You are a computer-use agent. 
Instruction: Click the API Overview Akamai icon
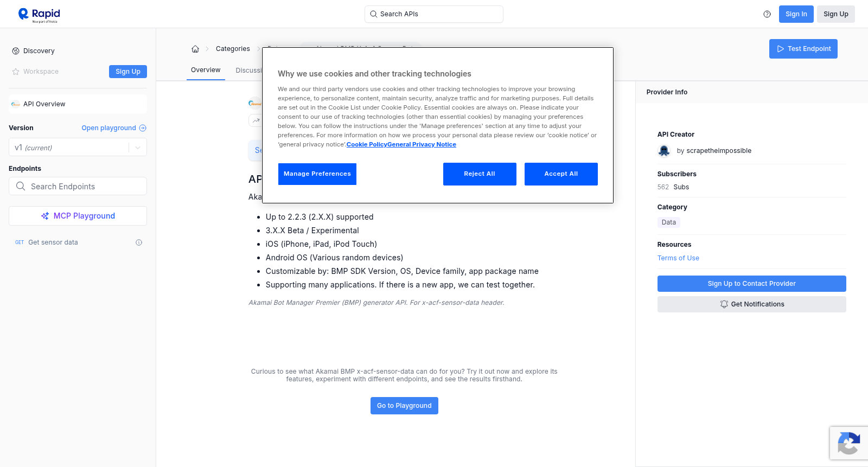coord(16,104)
